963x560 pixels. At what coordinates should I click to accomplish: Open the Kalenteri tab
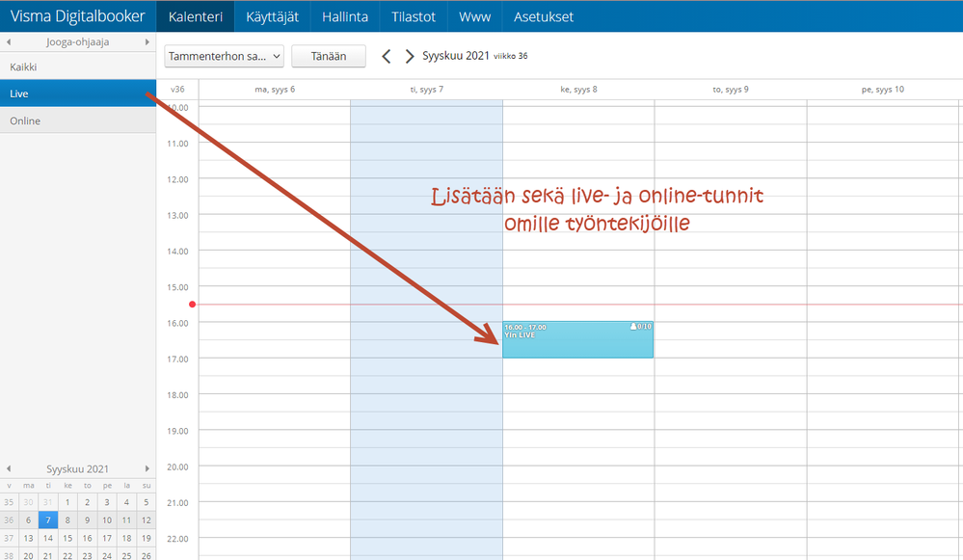click(196, 16)
